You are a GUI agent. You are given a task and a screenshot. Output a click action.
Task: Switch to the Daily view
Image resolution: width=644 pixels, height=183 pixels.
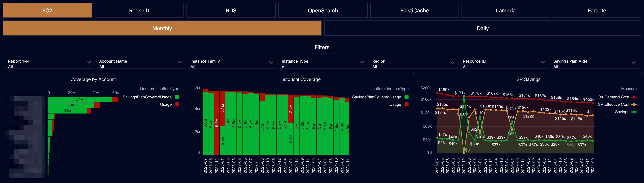tap(483, 28)
